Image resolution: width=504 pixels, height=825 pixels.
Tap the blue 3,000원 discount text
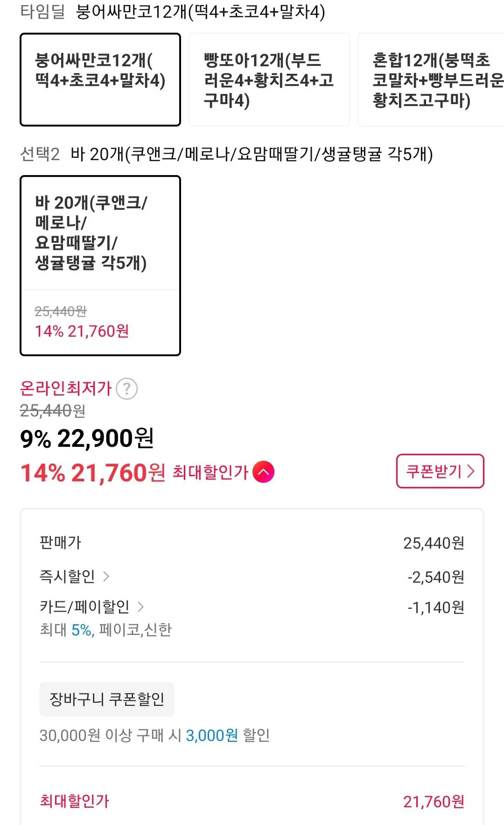point(212,735)
